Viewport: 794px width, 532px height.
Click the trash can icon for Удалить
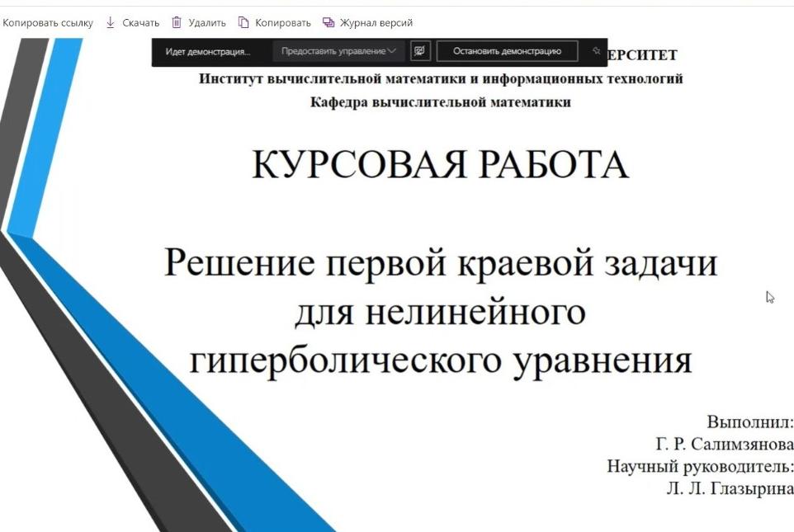coord(177,23)
